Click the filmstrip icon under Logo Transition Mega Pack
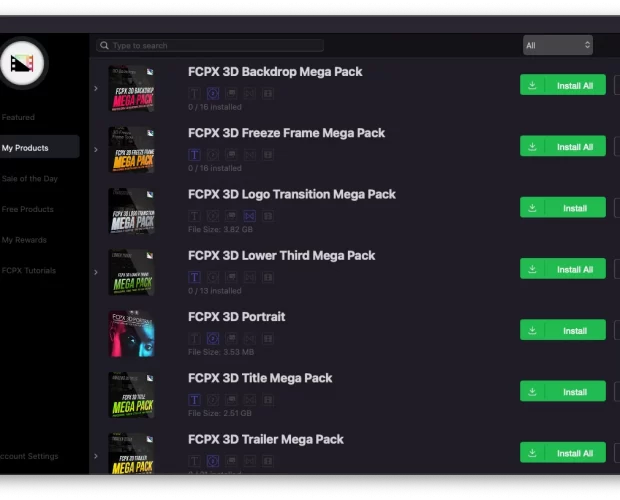Image resolution: width=620 pixels, height=500 pixels. [x=268, y=216]
